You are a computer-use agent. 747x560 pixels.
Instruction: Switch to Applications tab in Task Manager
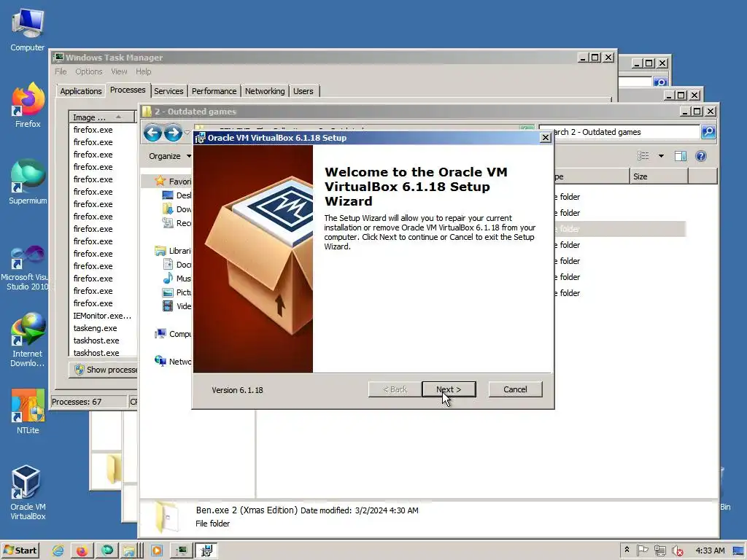point(80,91)
